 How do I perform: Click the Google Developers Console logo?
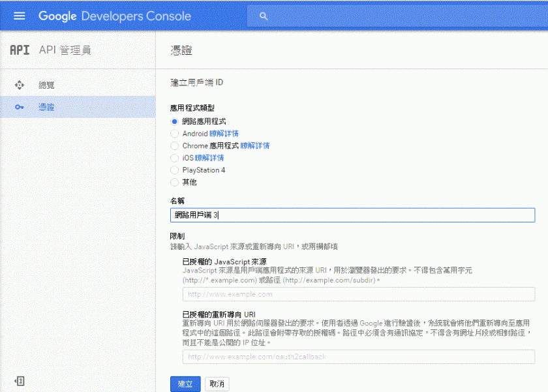coord(114,16)
